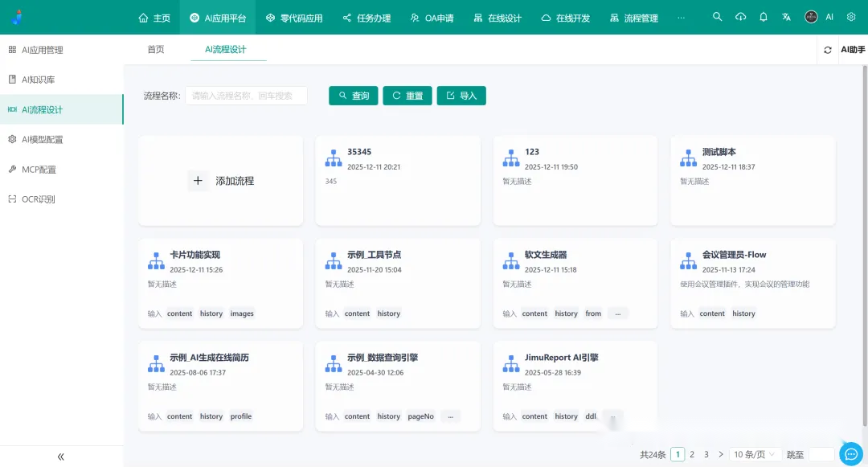Open settings gear in top bar
868x467 pixels.
point(851,17)
